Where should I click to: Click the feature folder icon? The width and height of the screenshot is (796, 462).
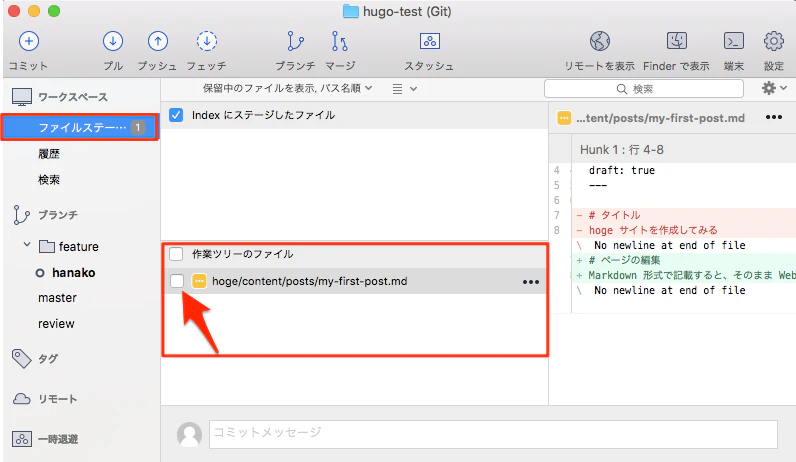pyautogui.click(x=47, y=247)
